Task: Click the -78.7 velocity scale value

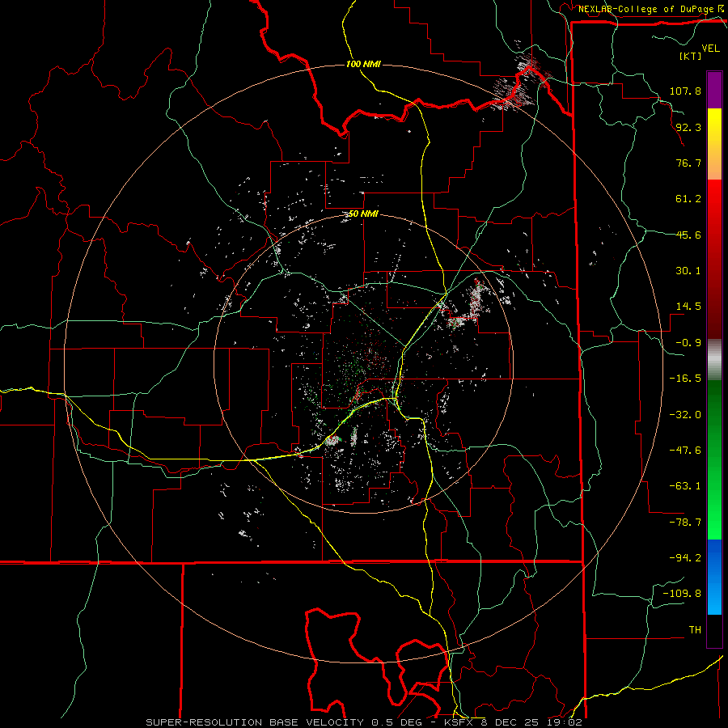Action: (685, 523)
